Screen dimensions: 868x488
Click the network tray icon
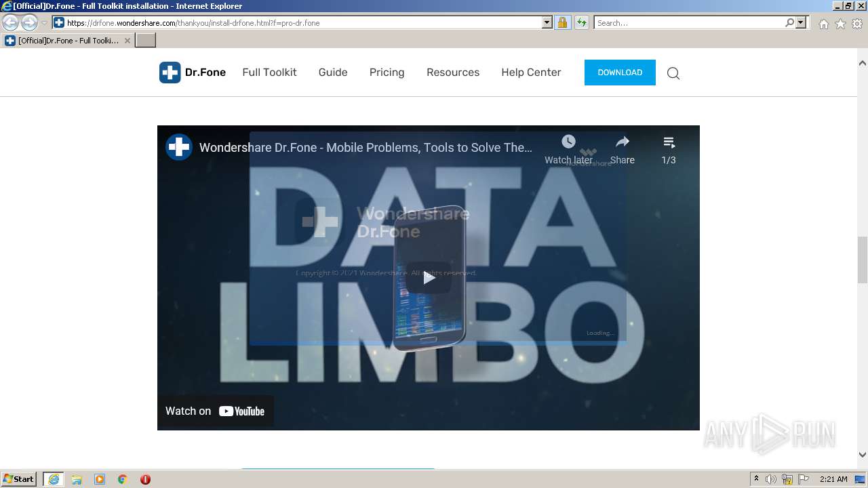(787, 479)
